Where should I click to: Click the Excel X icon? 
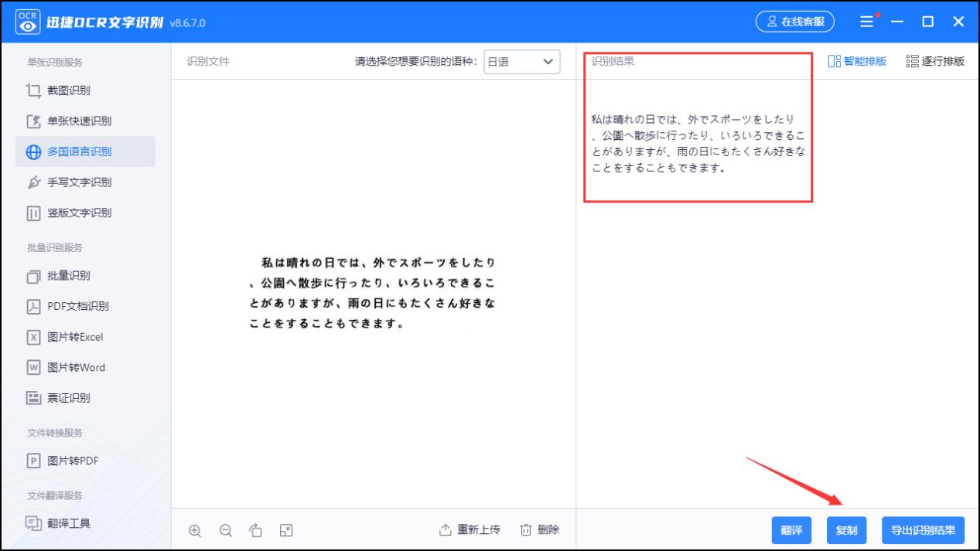coord(33,337)
